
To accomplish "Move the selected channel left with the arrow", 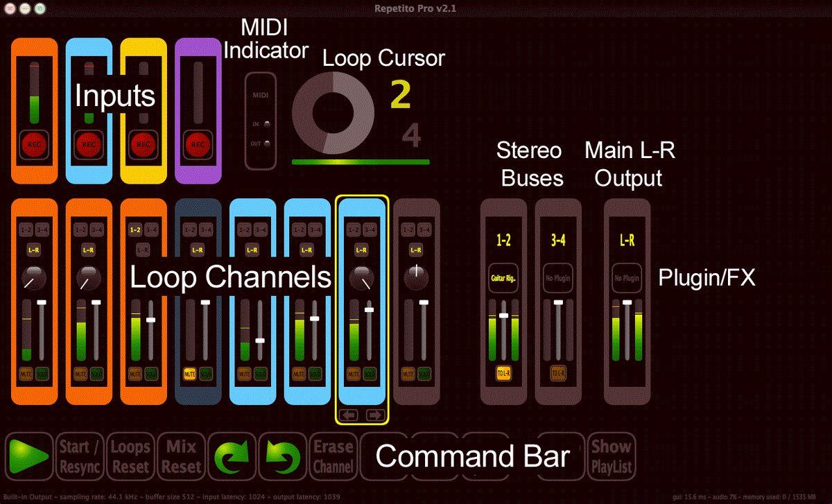I will click(349, 415).
